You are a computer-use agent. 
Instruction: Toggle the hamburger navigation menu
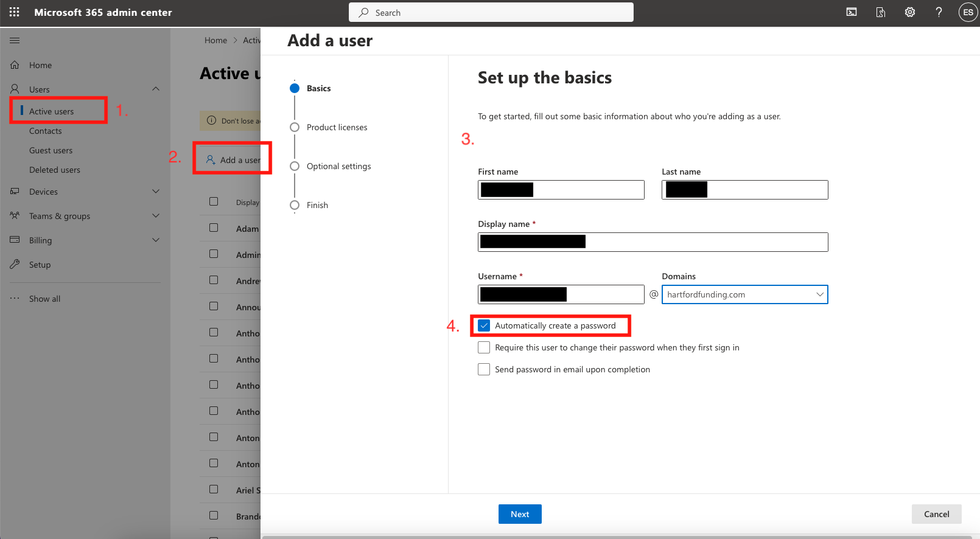(x=15, y=40)
